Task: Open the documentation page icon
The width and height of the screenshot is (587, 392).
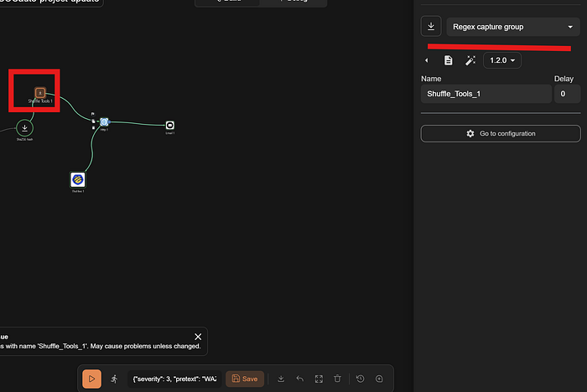Action: 448,60
